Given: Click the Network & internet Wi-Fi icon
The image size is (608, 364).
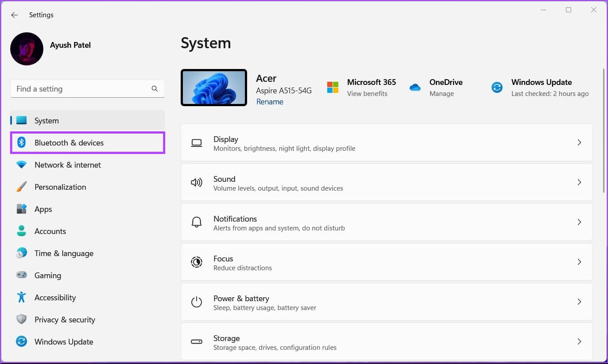Looking at the screenshot, I should pyautogui.click(x=21, y=165).
